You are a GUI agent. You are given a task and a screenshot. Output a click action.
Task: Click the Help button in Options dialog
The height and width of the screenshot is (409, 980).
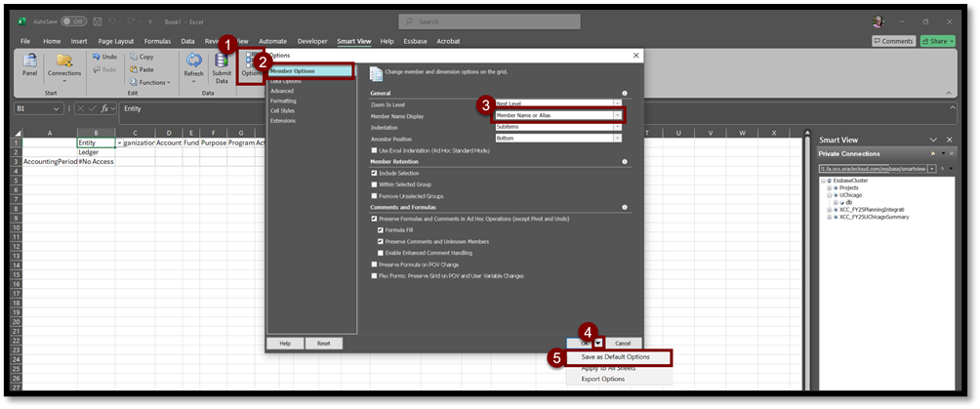pos(285,344)
